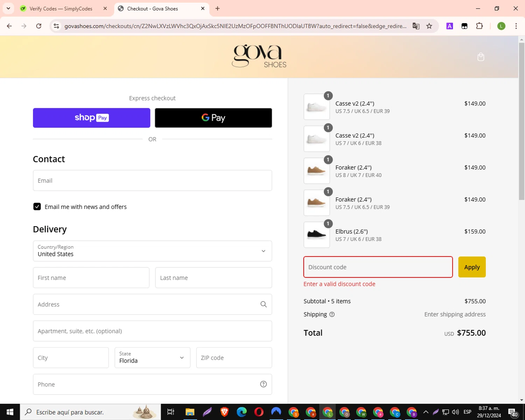Show hidden tray icons chevron
Screen dimensions: 525x420
pyautogui.click(x=426, y=412)
